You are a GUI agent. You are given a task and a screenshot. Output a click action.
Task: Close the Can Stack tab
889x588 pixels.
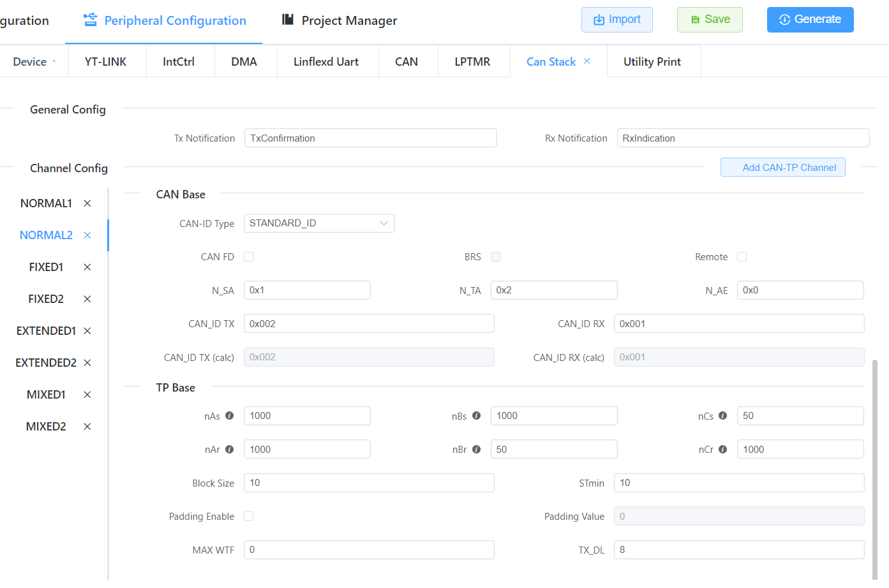[x=586, y=61]
